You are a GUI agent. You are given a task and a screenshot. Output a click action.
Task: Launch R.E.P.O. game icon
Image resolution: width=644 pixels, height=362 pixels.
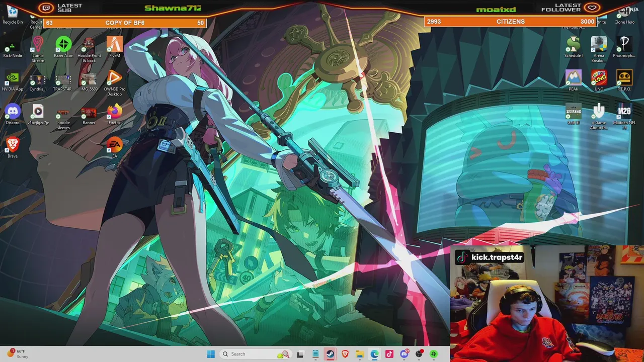pyautogui.click(x=624, y=81)
